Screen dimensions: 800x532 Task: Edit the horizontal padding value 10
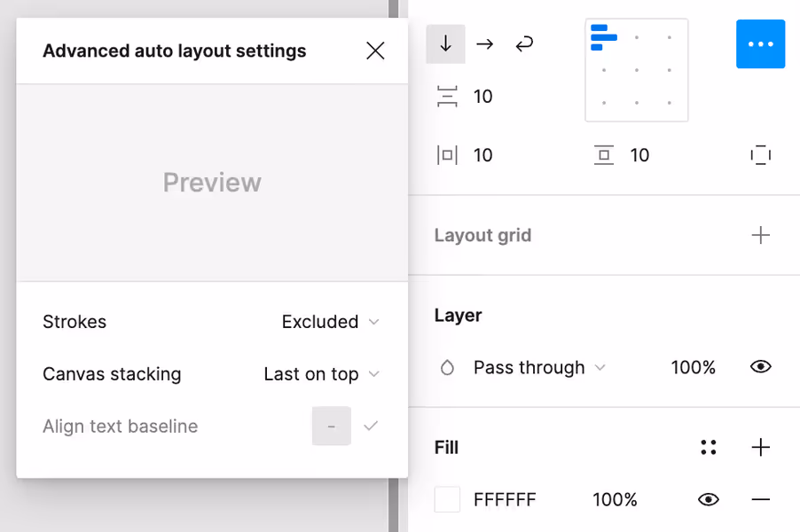[x=482, y=155]
